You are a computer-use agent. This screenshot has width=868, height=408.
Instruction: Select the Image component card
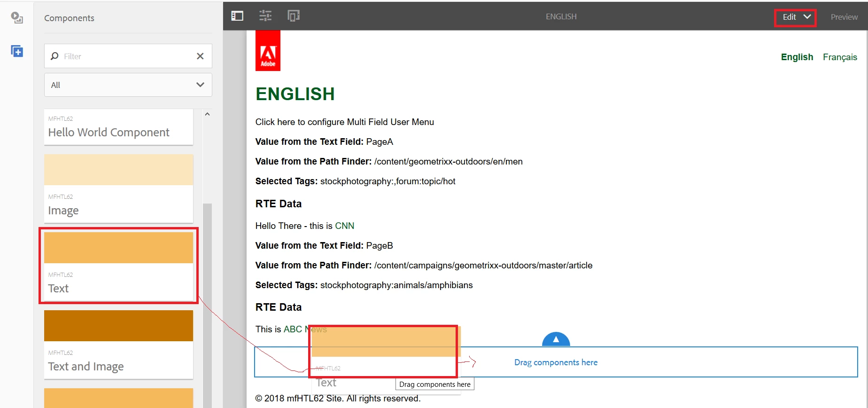pos(118,188)
